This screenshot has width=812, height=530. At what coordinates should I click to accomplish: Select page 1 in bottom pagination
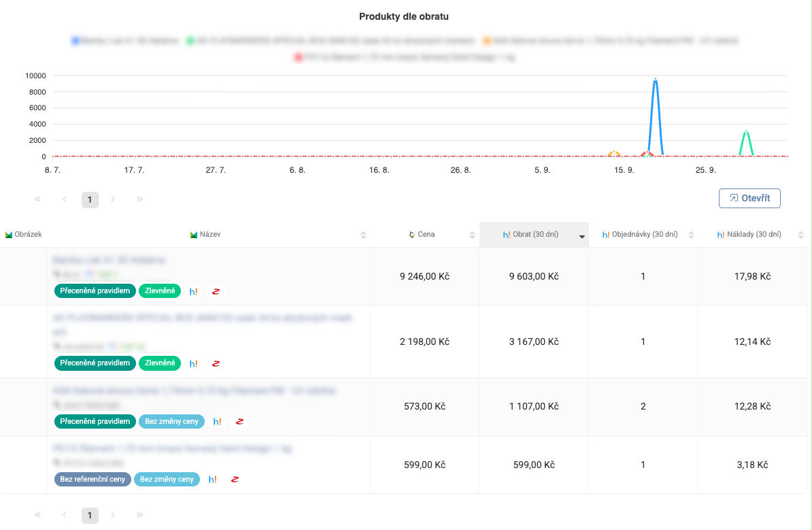pos(90,515)
